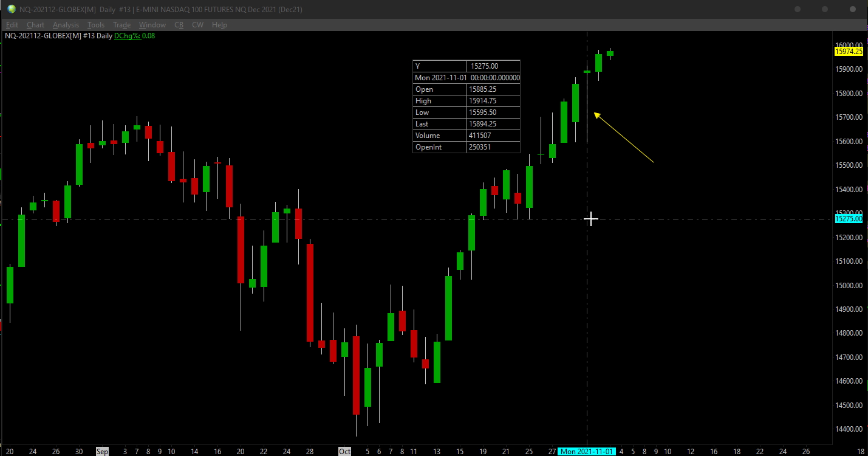Open the Window menu
This screenshot has height=456, width=868.
tap(152, 25)
